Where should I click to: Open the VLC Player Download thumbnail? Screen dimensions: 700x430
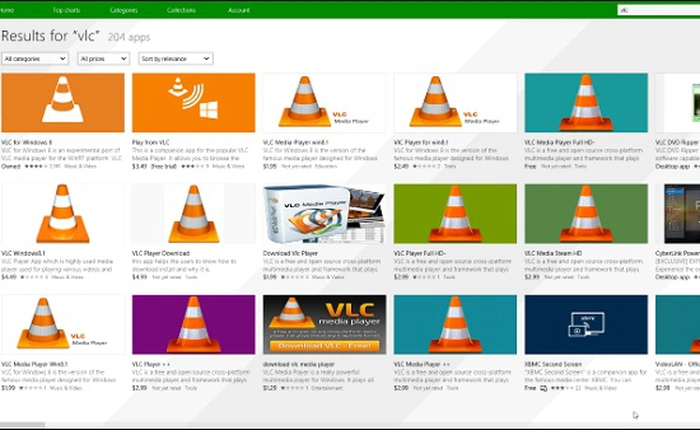(194, 214)
